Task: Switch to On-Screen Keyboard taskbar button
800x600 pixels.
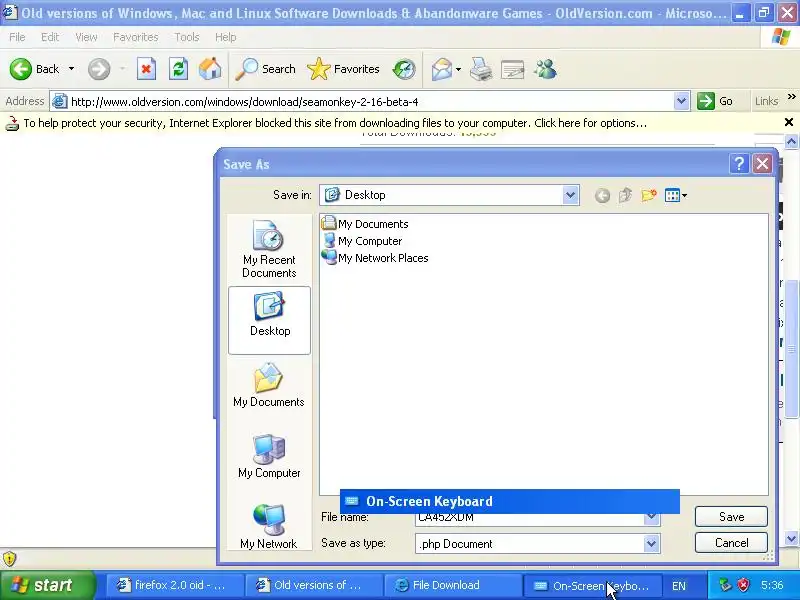Action: click(592, 586)
